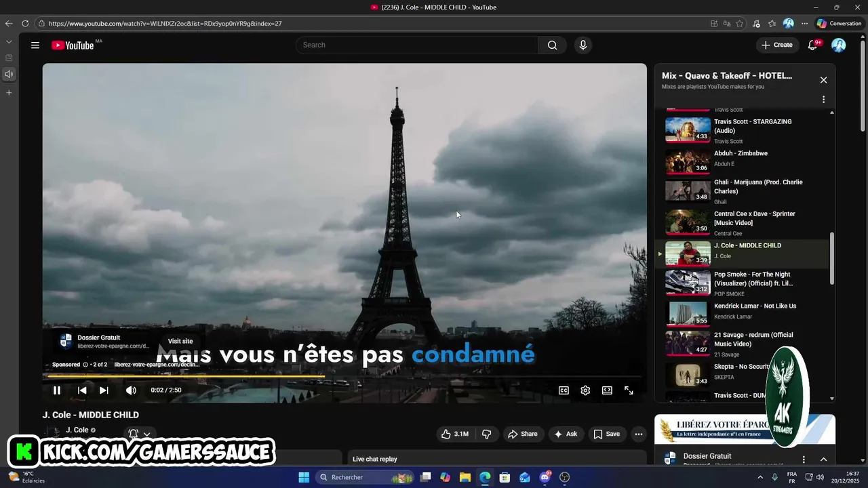Open the channel notification bell dropdown
Viewport: 868px width, 488px height.
[x=139, y=434]
